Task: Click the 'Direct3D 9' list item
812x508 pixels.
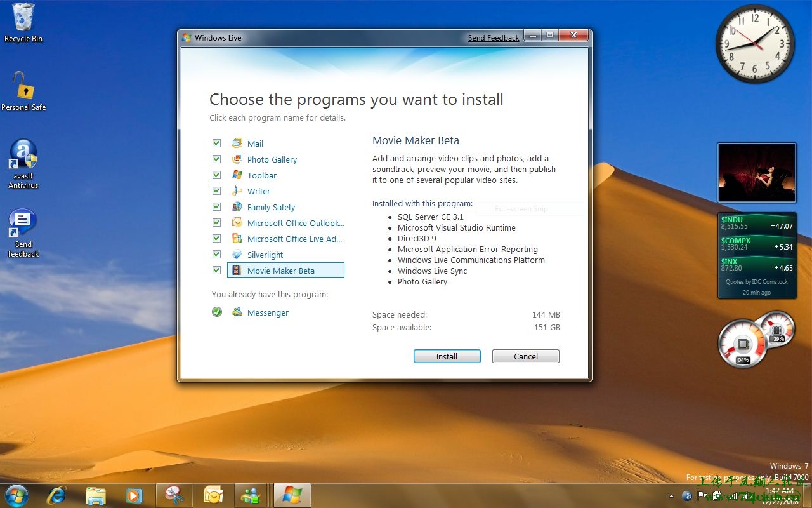Action: 417,238
